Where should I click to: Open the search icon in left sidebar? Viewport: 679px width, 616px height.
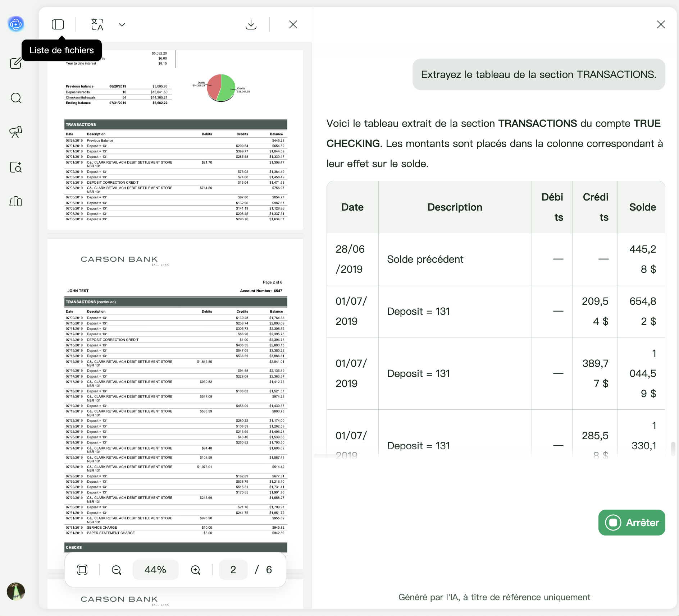click(16, 98)
